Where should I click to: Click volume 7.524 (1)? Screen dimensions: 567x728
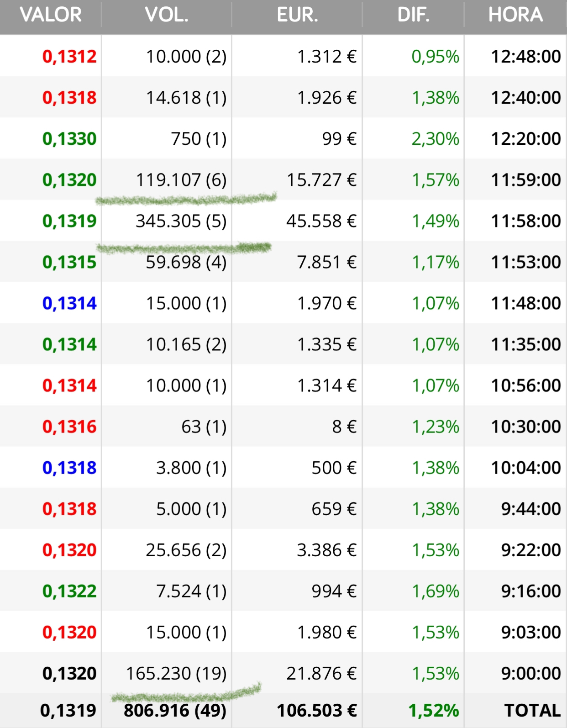191,591
